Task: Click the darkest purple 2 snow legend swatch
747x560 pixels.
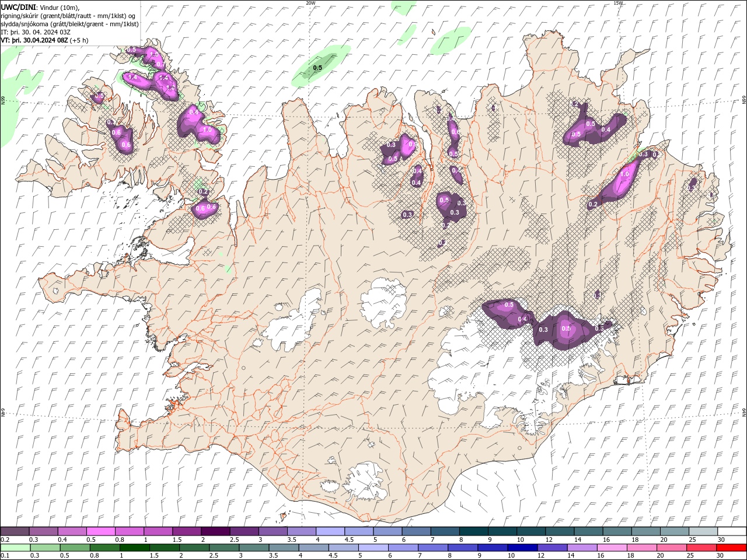Action: [x=215, y=531]
